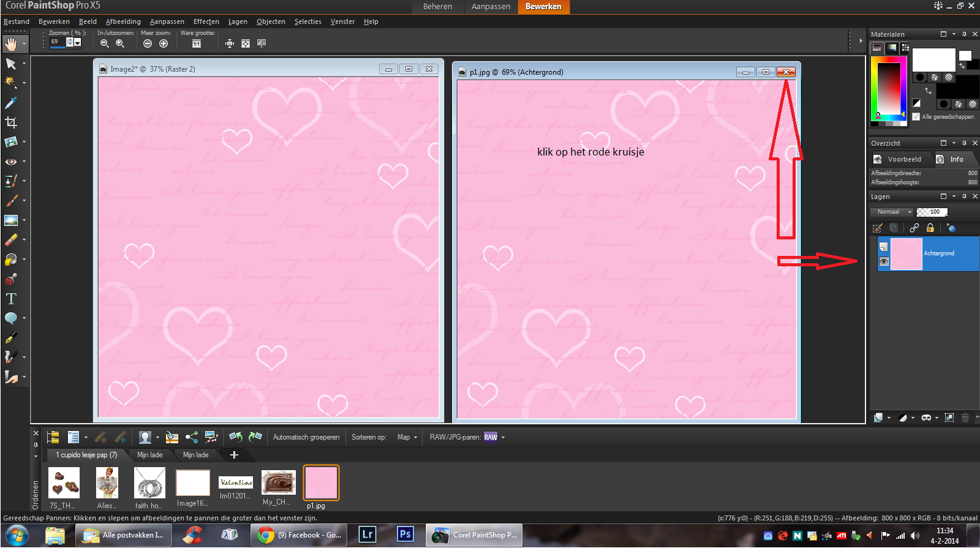Set zoom to actual size 1:1

pos(197,43)
